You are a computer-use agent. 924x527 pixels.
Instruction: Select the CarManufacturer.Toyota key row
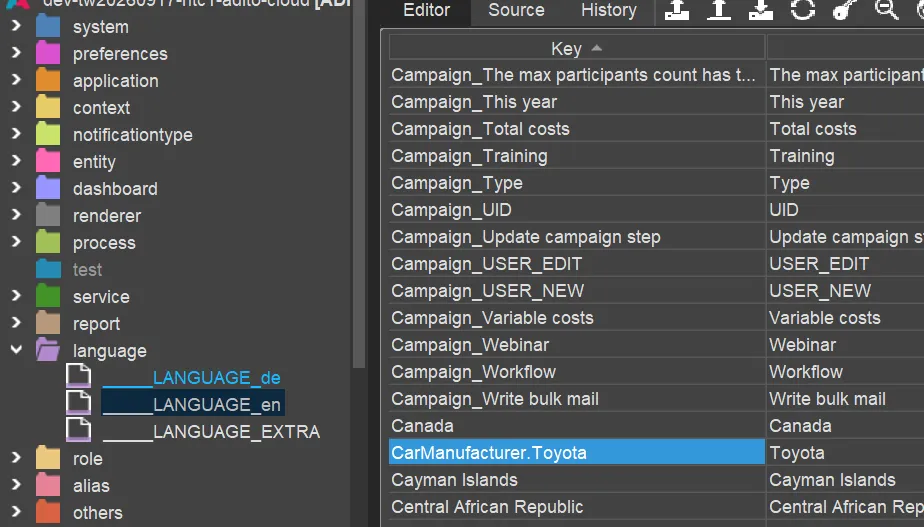pos(576,453)
